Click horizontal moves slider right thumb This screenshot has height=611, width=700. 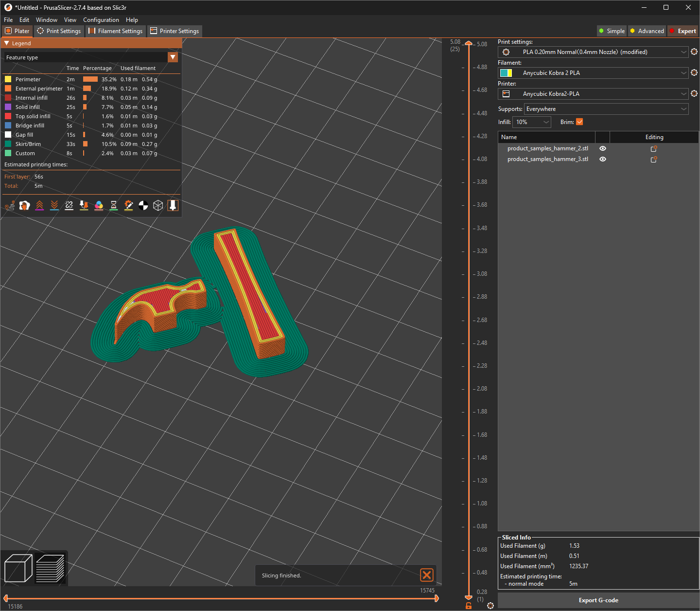[x=437, y=598]
